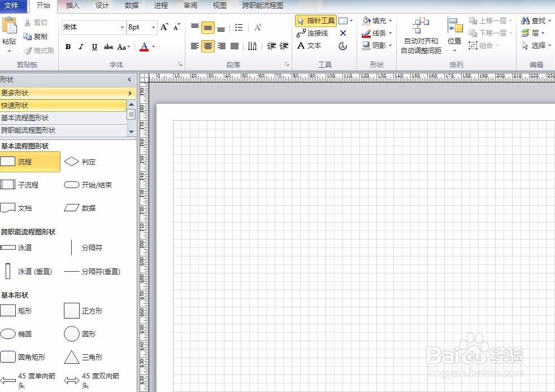Align text to top

click(x=194, y=27)
